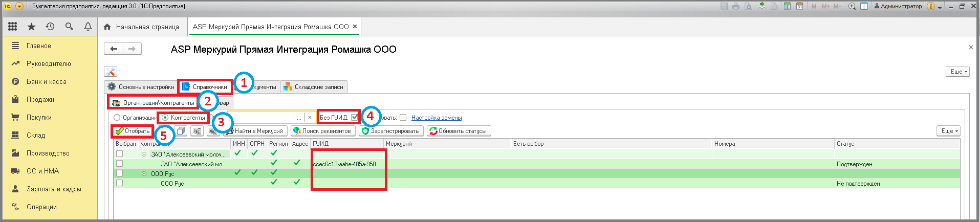Image resolution: width=980 pixels, height=222 pixels.
Task: Open the History clock icon
Action: [x=50, y=27]
